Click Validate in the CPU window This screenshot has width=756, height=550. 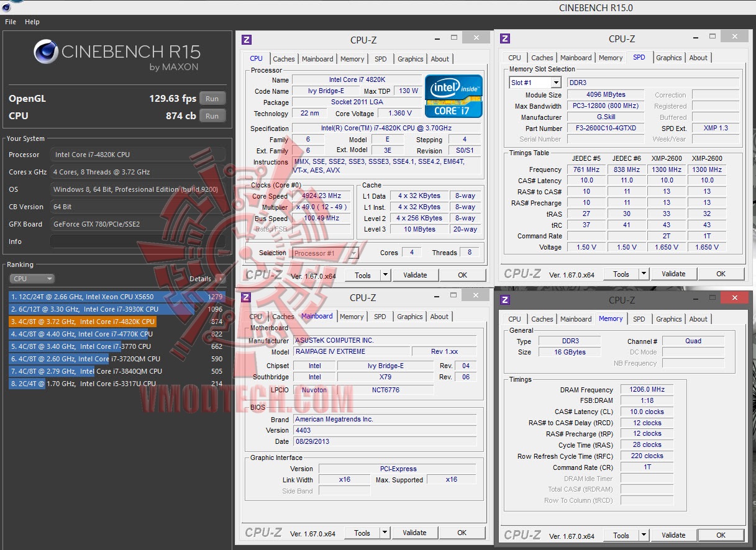415,275
